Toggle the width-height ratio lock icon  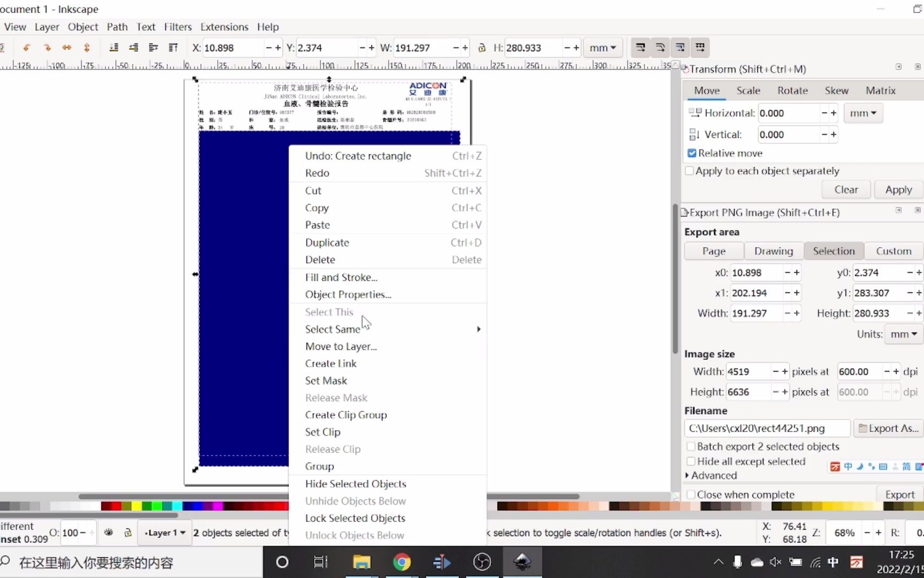(482, 47)
